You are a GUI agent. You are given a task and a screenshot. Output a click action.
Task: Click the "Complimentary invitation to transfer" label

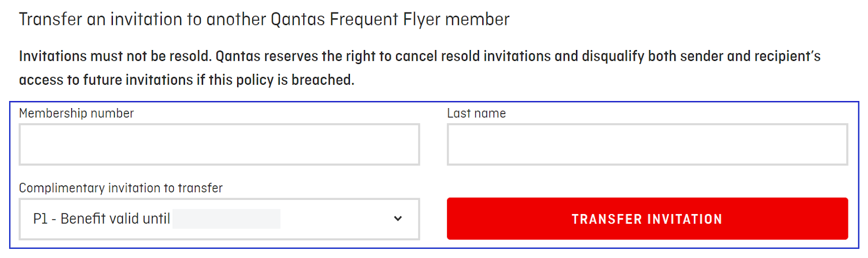(x=120, y=188)
